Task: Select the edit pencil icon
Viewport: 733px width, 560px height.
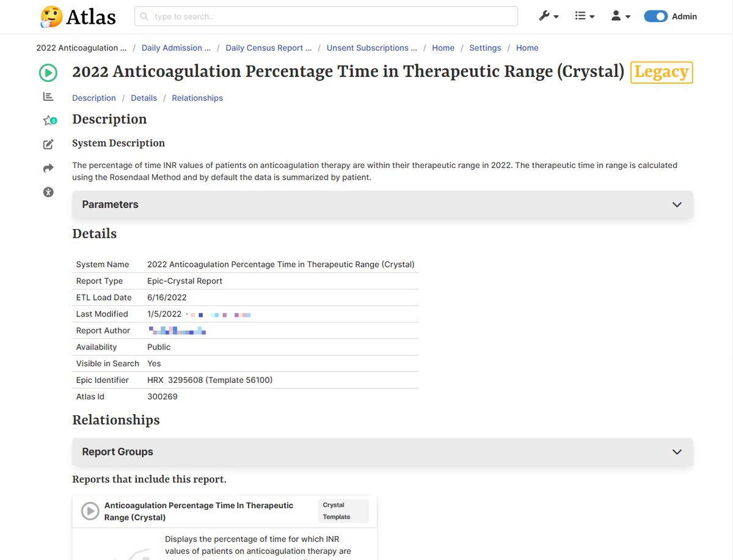Action: 48,144
